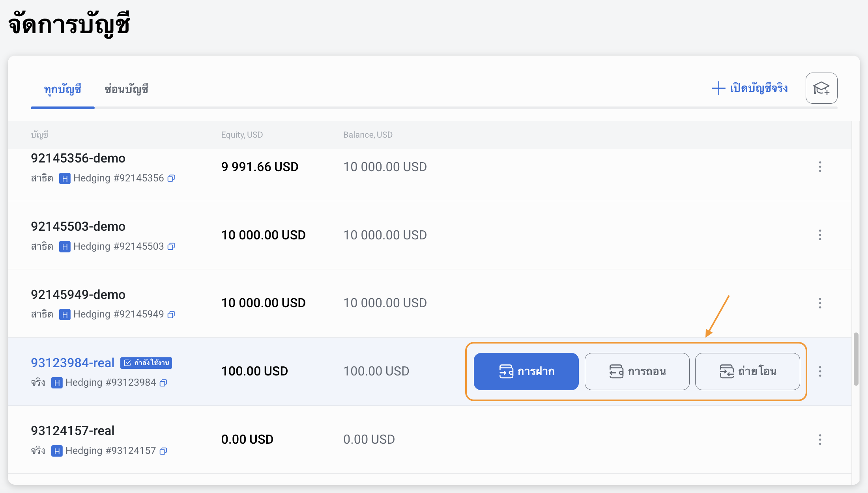Click the ถ่ายโอน transfer button

[747, 371]
